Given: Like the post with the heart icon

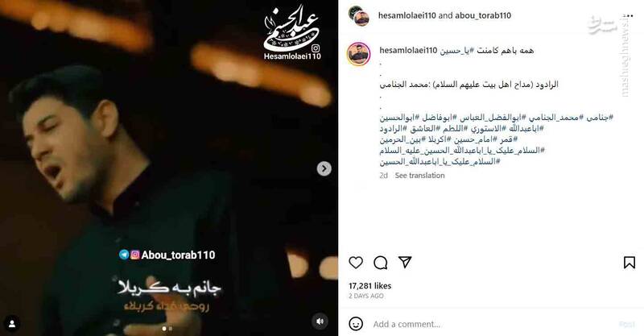Looking at the screenshot, I should click(x=356, y=263).
